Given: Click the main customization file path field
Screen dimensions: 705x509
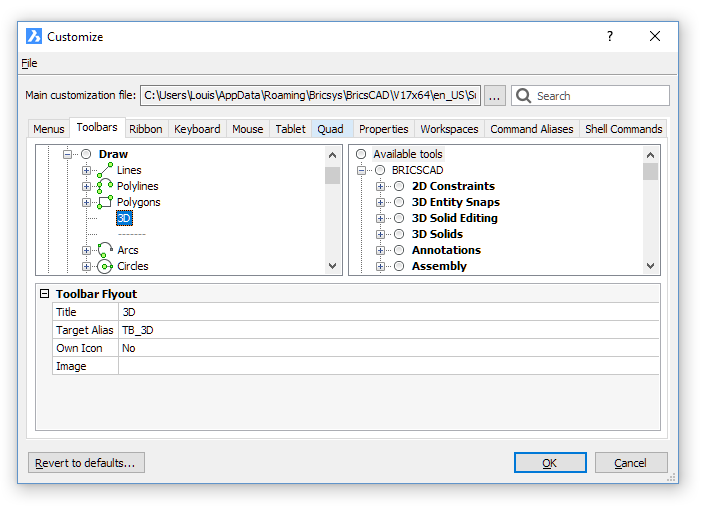Looking at the screenshot, I should [310, 96].
